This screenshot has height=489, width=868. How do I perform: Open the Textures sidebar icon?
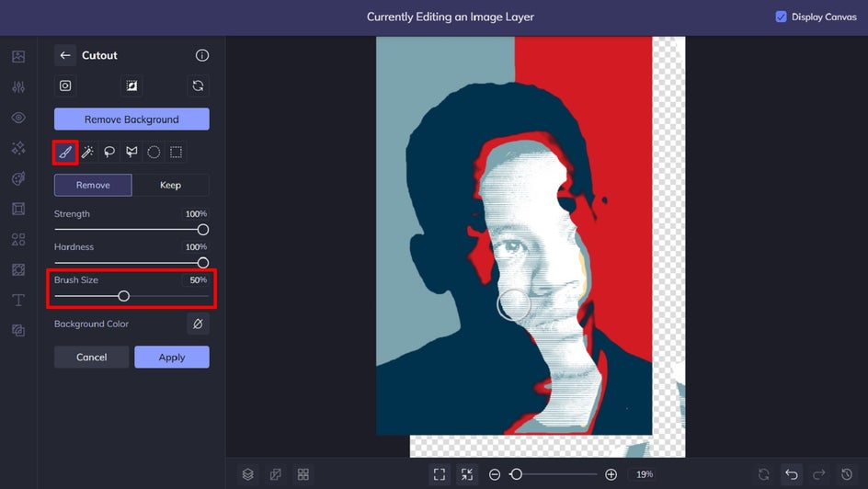coord(18,269)
